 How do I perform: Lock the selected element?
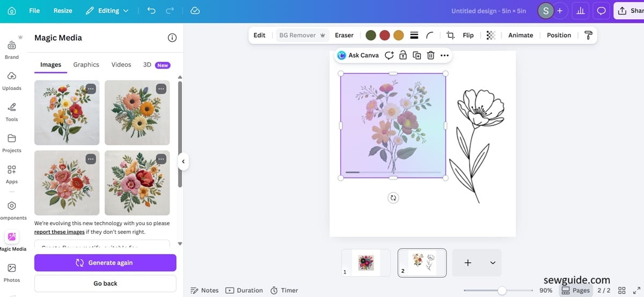[x=403, y=55]
